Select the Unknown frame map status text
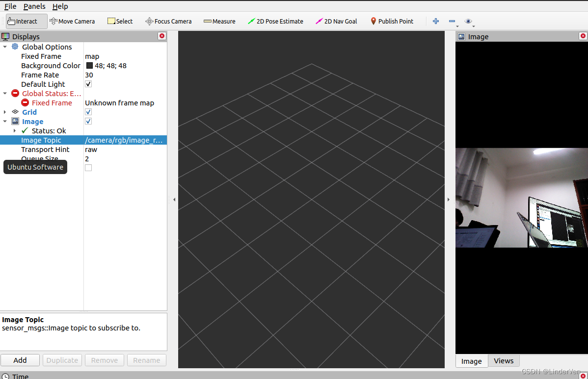The height and width of the screenshot is (379, 588). pyautogui.click(x=119, y=102)
